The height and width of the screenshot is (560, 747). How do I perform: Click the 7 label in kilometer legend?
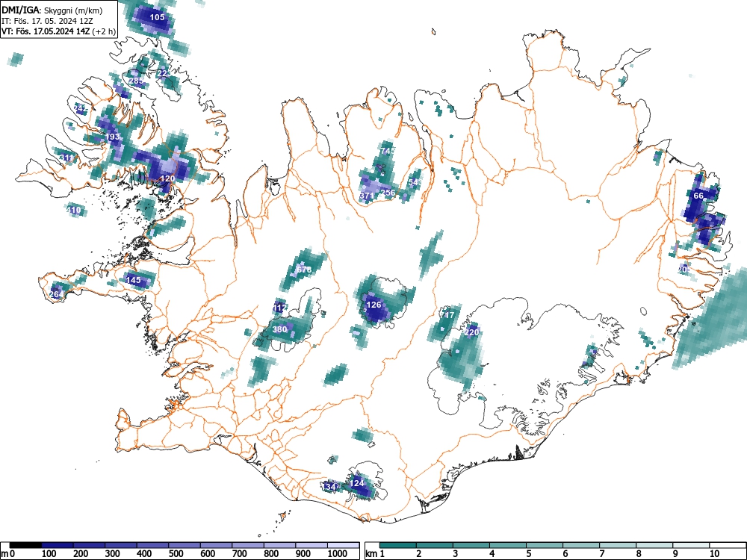pos(601,554)
